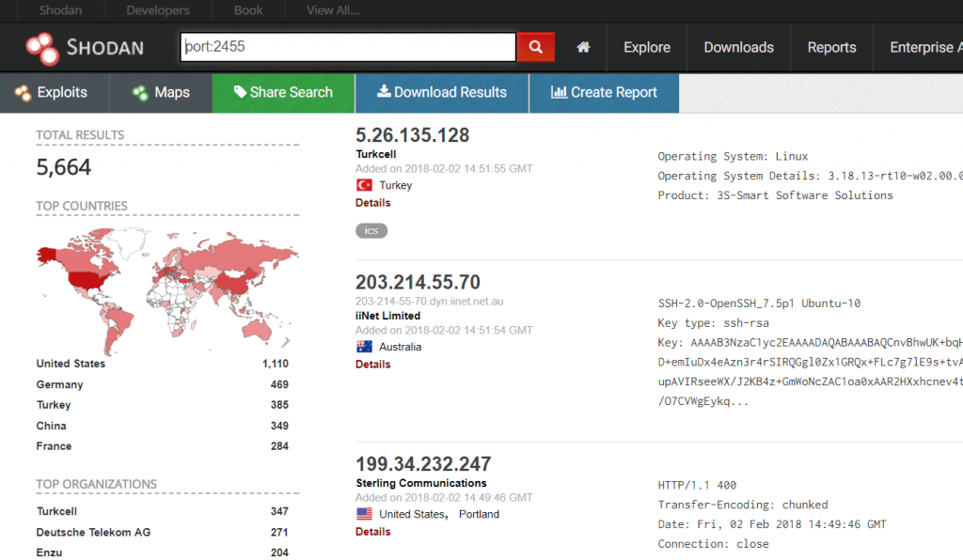Open the Maps tab
The height and width of the screenshot is (560, 963).
coord(161,93)
